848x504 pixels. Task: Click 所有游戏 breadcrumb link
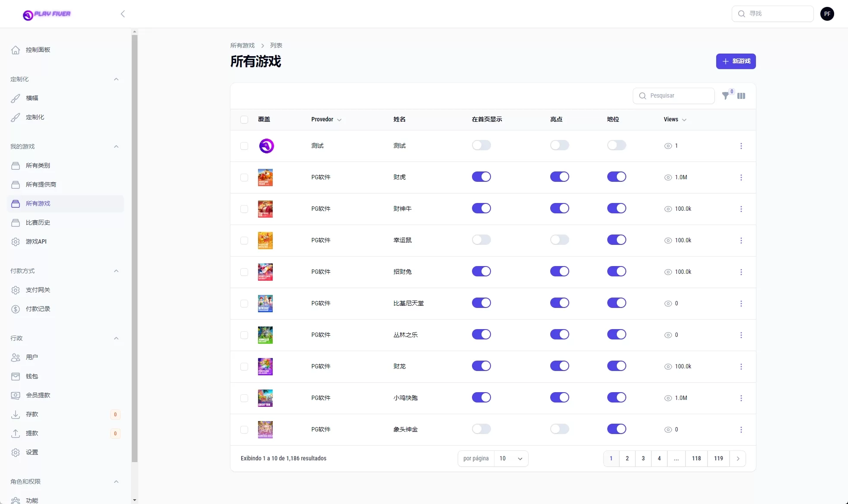[x=242, y=45]
